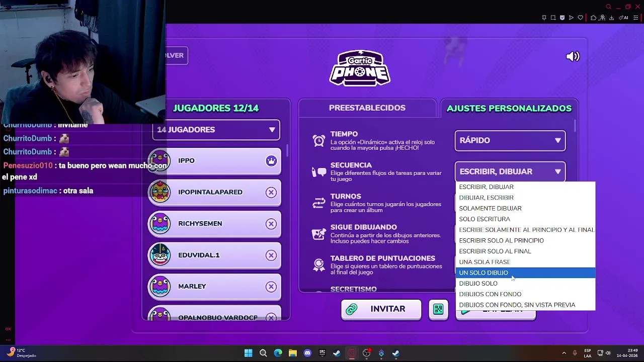This screenshot has height=362, width=644.
Task: Open the 14 JUGADORES player count dropdown
Action: click(216, 130)
